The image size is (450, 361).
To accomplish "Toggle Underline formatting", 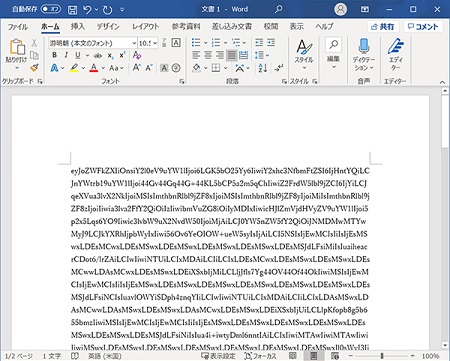I will [x=78, y=55].
